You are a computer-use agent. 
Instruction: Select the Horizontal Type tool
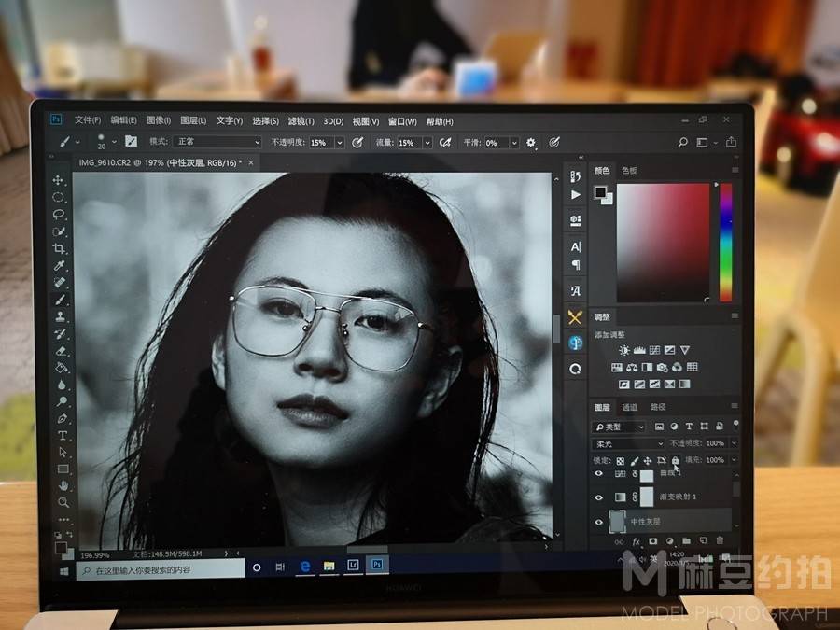point(63,435)
